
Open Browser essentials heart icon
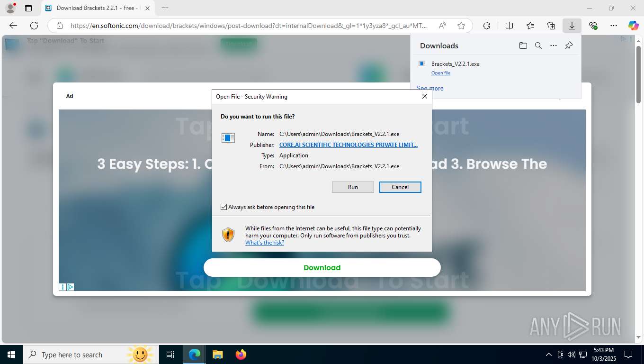(593, 26)
